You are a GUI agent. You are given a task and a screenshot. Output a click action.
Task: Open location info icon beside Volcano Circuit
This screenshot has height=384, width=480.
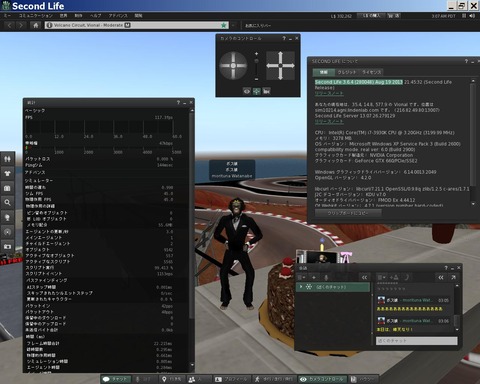point(49,25)
